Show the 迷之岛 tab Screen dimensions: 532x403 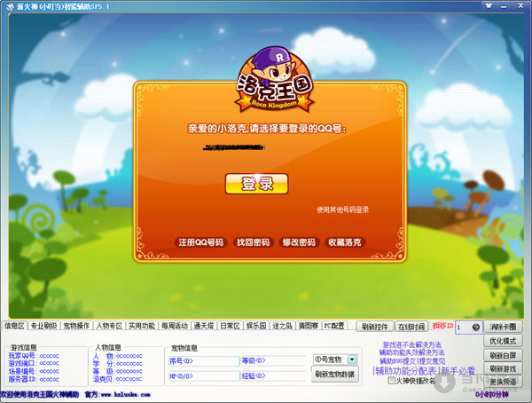(x=282, y=326)
